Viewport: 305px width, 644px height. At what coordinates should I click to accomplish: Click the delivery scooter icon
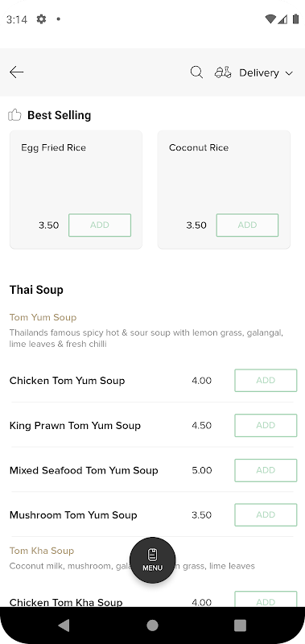coord(223,72)
